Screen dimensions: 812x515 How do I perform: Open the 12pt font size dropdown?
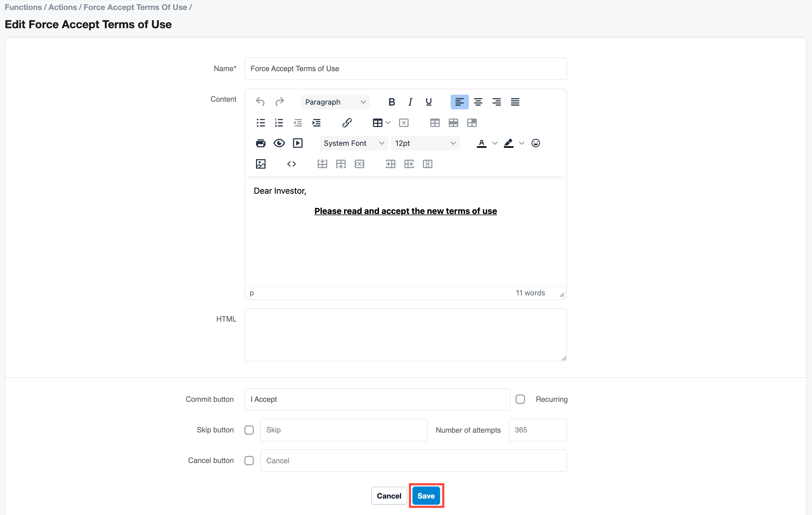pyautogui.click(x=425, y=143)
